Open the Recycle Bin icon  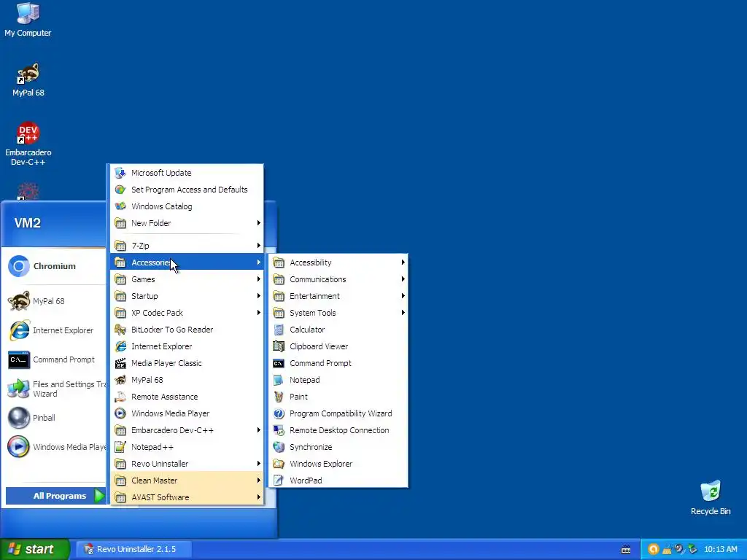click(711, 498)
